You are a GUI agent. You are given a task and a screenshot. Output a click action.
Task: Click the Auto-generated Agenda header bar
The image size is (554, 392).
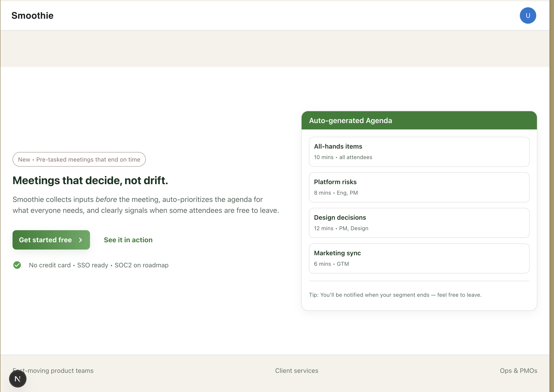[x=419, y=120]
